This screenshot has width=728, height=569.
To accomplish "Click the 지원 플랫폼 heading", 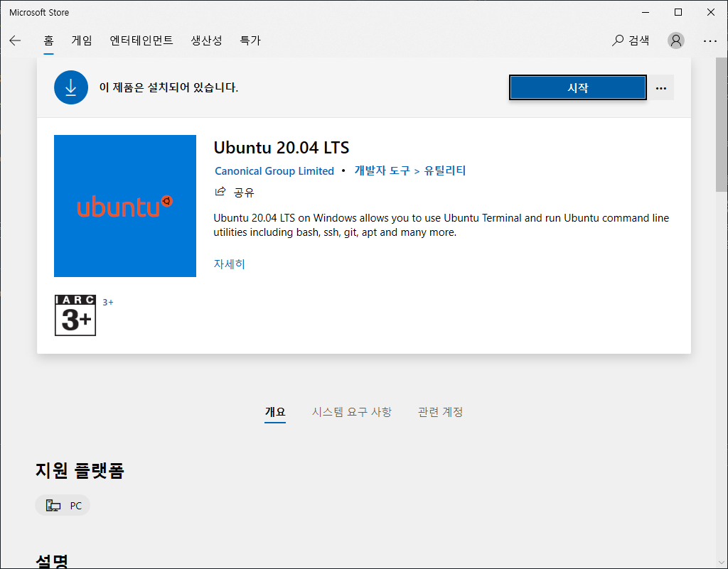I will point(80,470).
